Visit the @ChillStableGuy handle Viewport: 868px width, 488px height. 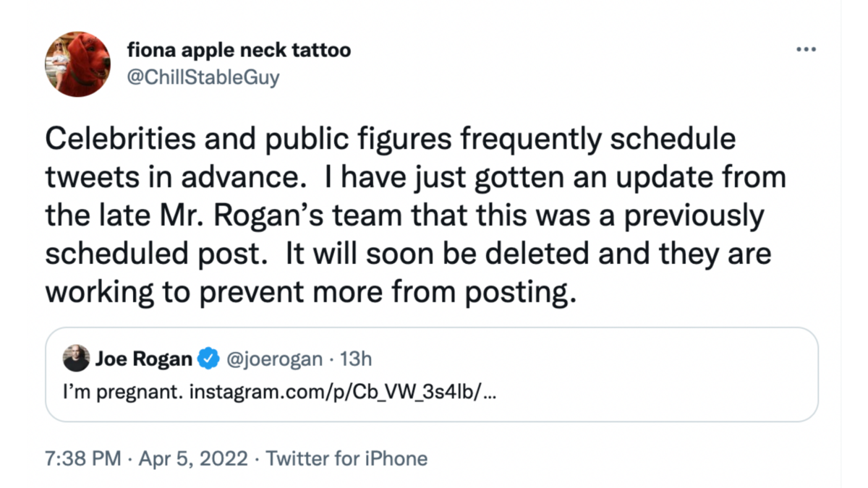(203, 77)
